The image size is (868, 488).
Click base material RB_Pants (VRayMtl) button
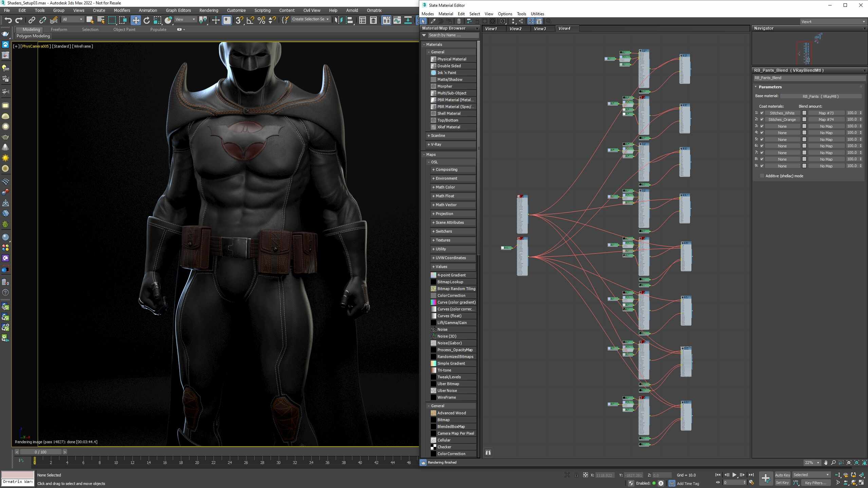[820, 96]
